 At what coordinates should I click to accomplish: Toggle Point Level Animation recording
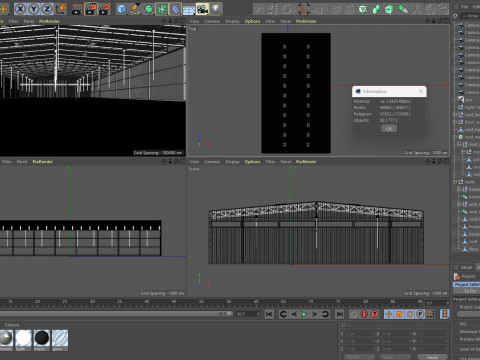pos(430,314)
